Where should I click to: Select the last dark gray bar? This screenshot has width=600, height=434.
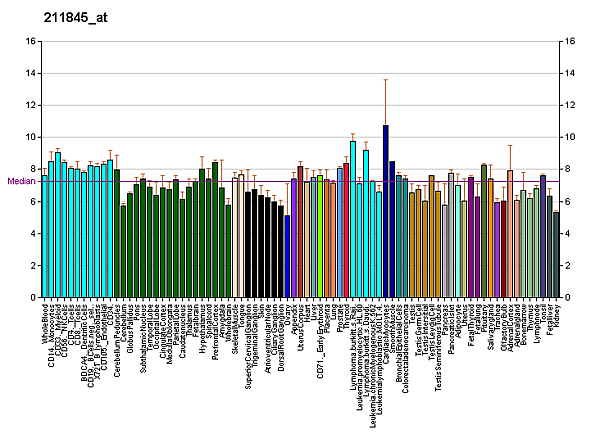556,254
